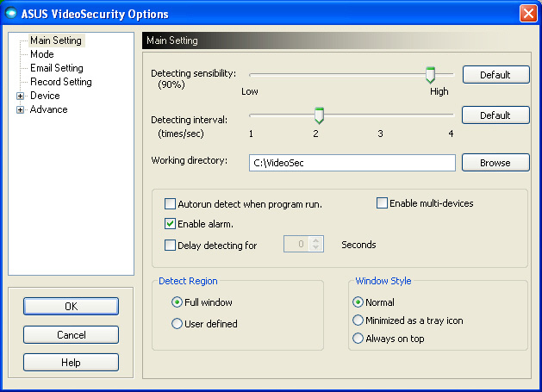Open the Record Setting page
The image size is (542, 392).
point(61,82)
